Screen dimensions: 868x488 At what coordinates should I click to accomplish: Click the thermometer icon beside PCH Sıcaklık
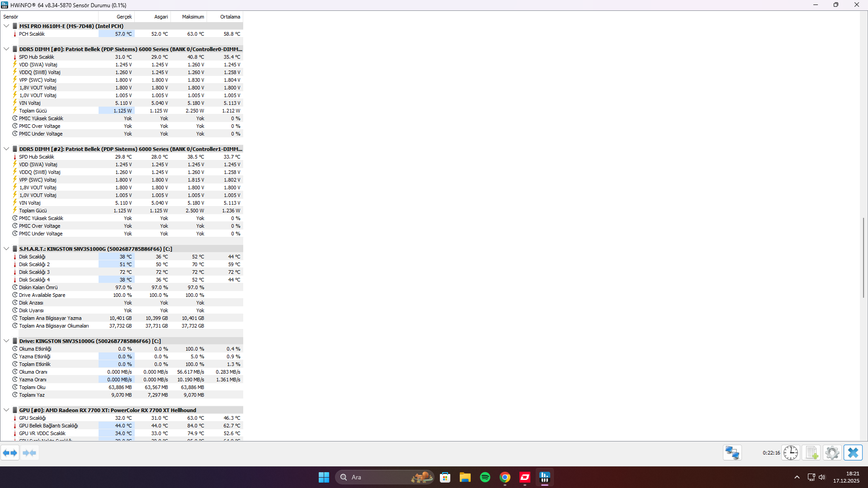coord(15,34)
